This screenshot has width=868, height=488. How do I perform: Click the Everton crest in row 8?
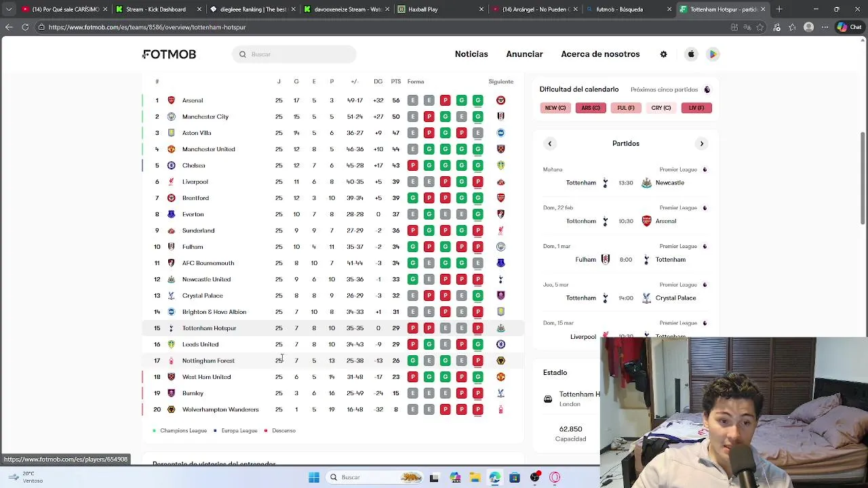click(171, 214)
